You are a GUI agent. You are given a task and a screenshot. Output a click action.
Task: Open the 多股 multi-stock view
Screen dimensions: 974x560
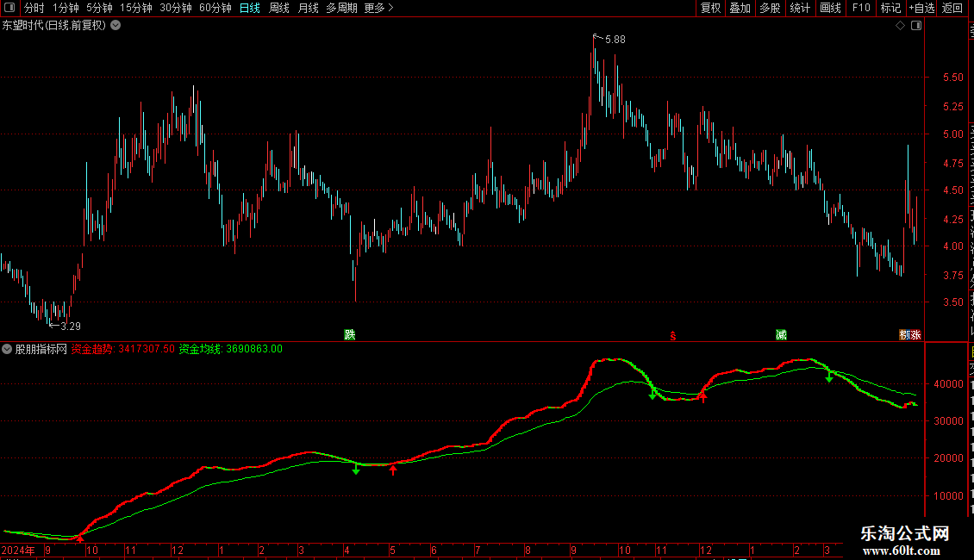click(770, 8)
